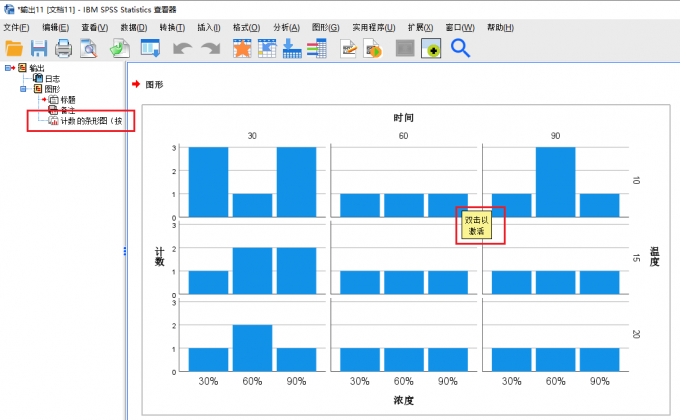Screen dimensions: 680x420
Task: Open the 编辑(E) menu
Action: tap(55, 28)
